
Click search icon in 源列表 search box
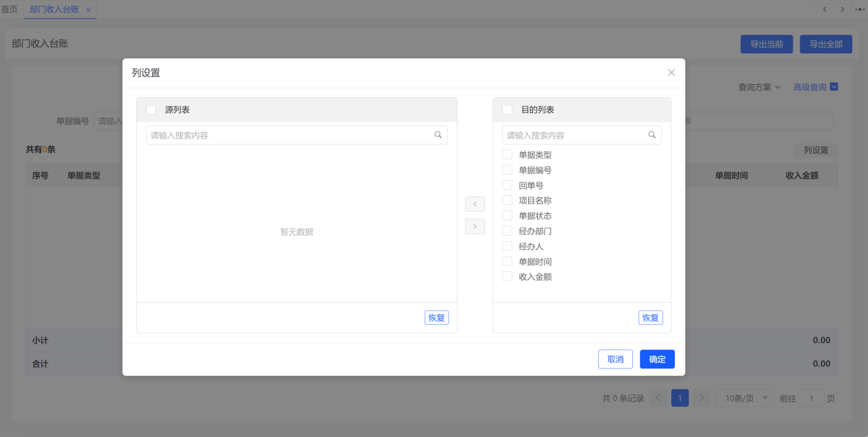[438, 135]
